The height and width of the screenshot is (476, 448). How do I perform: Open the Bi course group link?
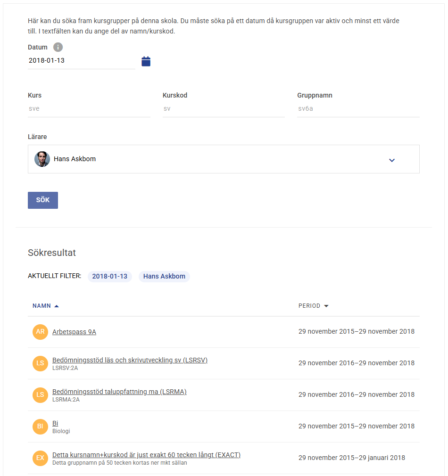tap(55, 423)
